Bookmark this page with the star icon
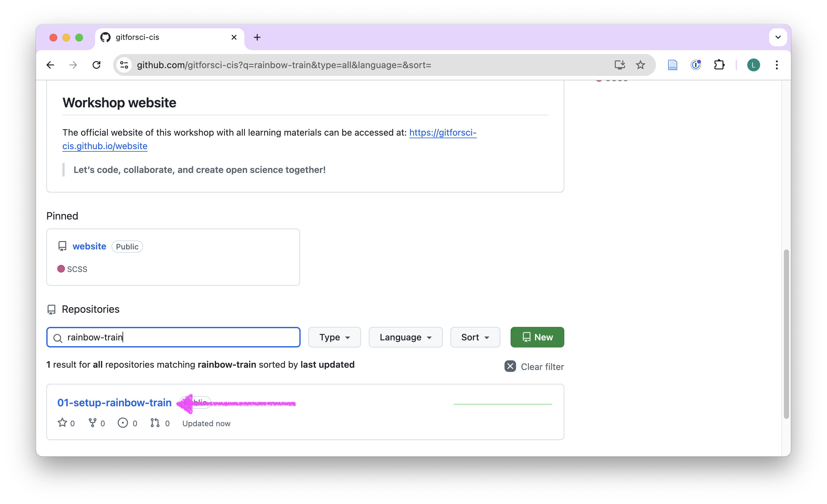Screen dimensions: 827x504 (x=641, y=65)
